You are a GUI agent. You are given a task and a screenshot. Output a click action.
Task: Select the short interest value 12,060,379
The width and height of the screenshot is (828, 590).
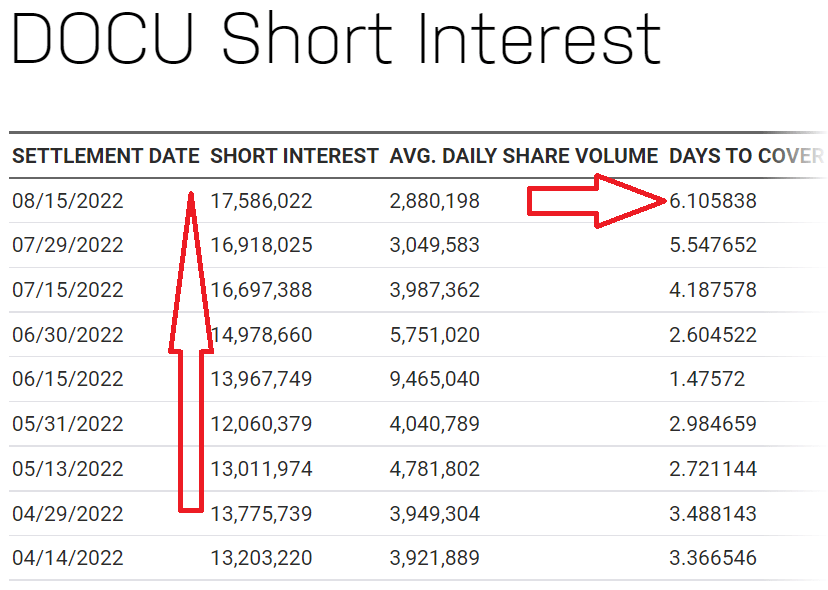[262, 424]
